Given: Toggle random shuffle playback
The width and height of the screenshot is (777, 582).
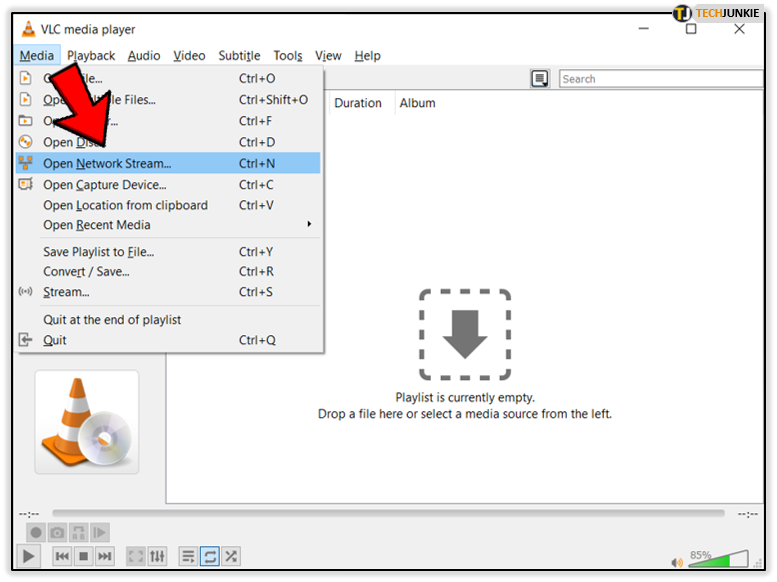Looking at the screenshot, I should coord(231,556).
